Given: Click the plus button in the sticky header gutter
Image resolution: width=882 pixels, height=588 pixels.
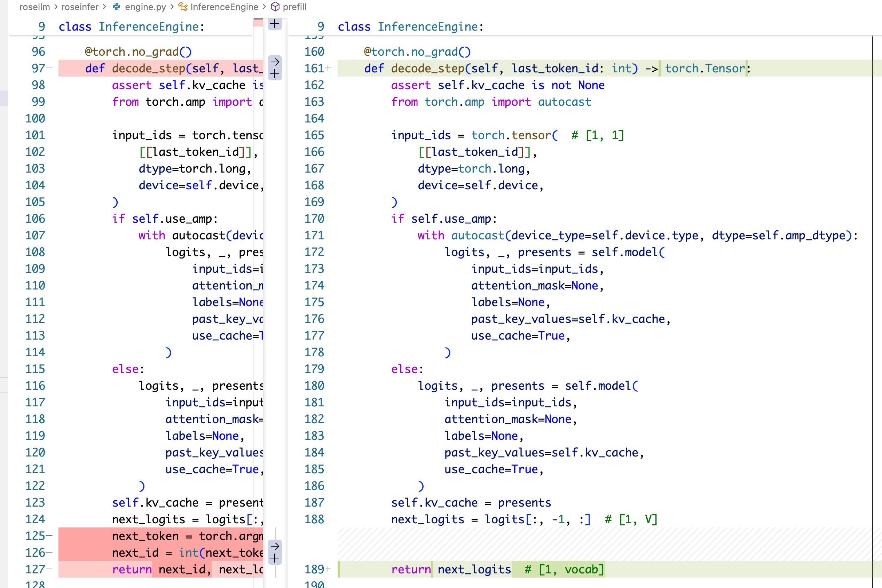Looking at the screenshot, I should (275, 24).
